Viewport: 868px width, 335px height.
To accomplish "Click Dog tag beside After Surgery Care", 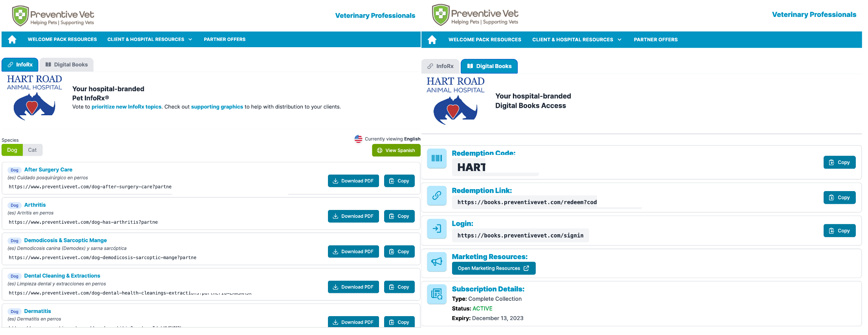I will pos(15,170).
